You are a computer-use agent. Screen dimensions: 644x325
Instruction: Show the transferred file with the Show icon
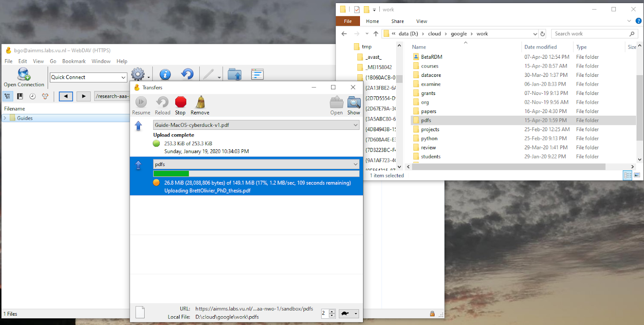(x=354, y=103)
